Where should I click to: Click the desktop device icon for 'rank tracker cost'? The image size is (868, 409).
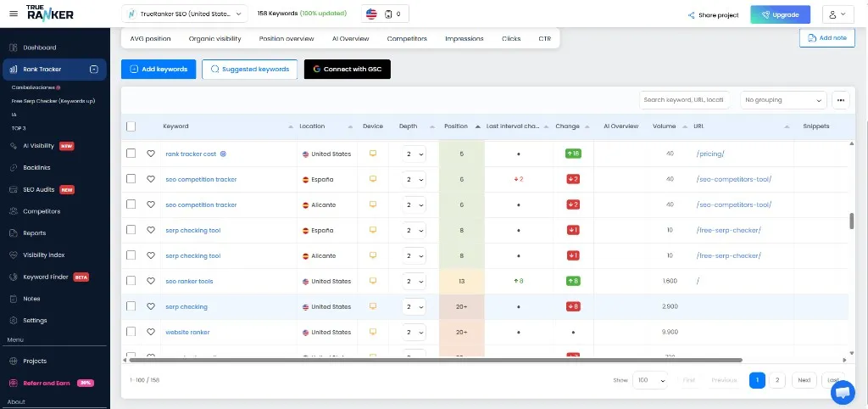coord(373,154)
